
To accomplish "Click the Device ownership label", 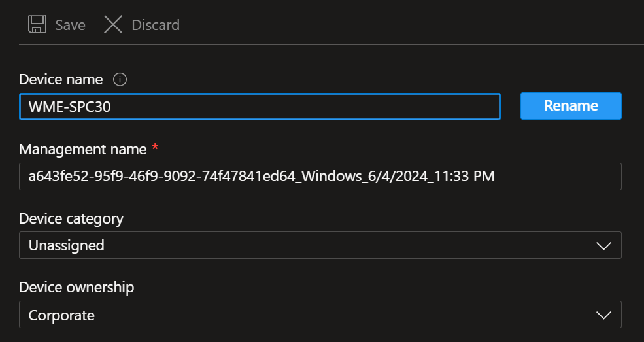I will click(76, 287).
